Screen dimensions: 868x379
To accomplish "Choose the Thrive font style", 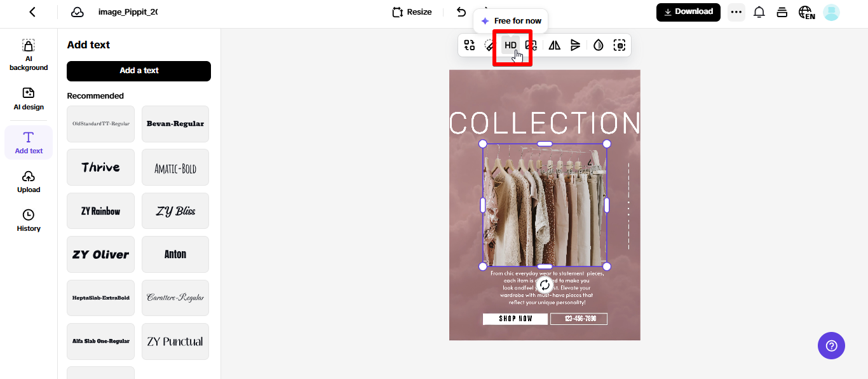I will [x=100, y=167].
